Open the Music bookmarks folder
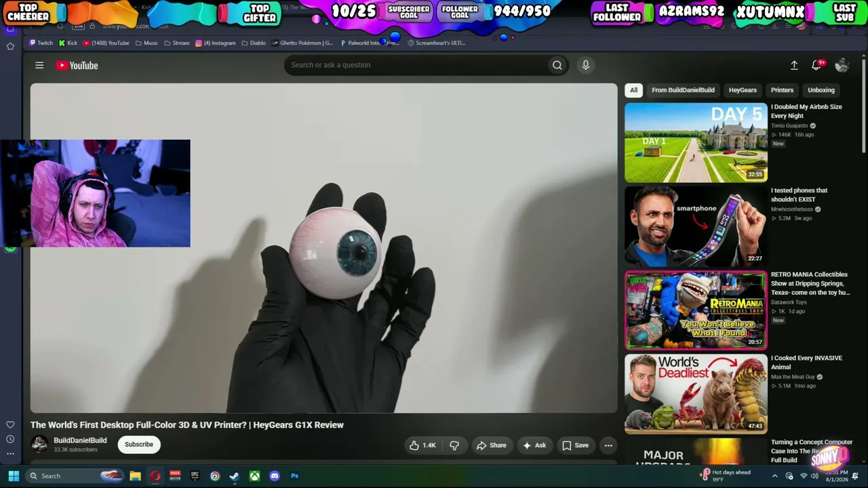868x488 pixels. (146, 43)
